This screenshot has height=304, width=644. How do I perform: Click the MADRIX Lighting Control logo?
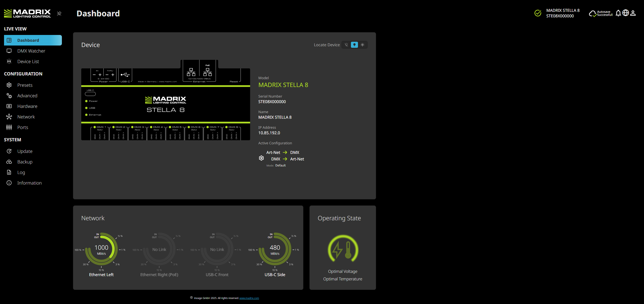click(x=27, y=14)
